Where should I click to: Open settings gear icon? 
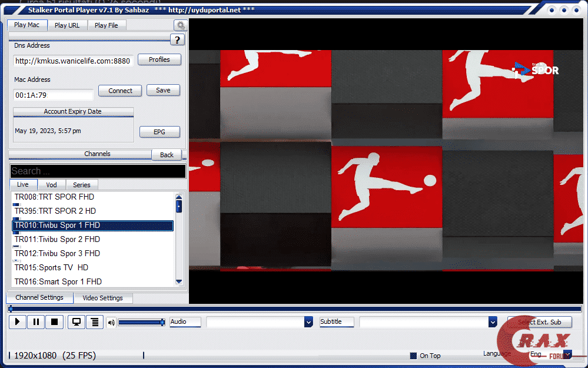(181, 25)
